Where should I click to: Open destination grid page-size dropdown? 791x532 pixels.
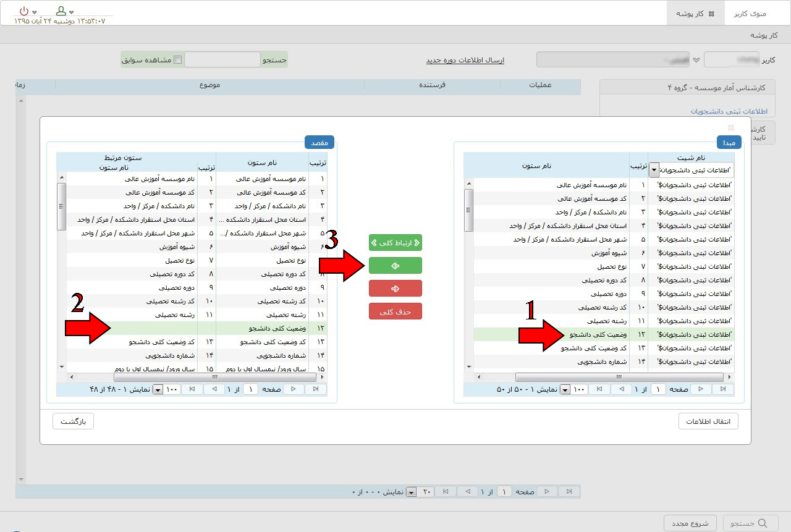(x=158, y=390)
